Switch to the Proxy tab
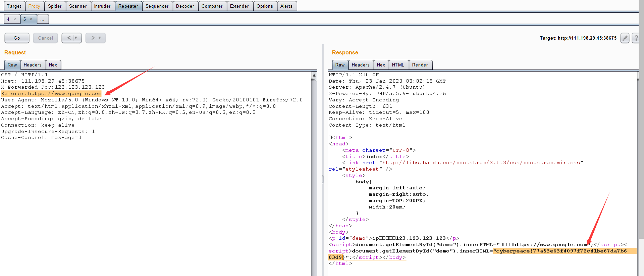This screenshot has height=276, width=644. (x=34, y=6)
